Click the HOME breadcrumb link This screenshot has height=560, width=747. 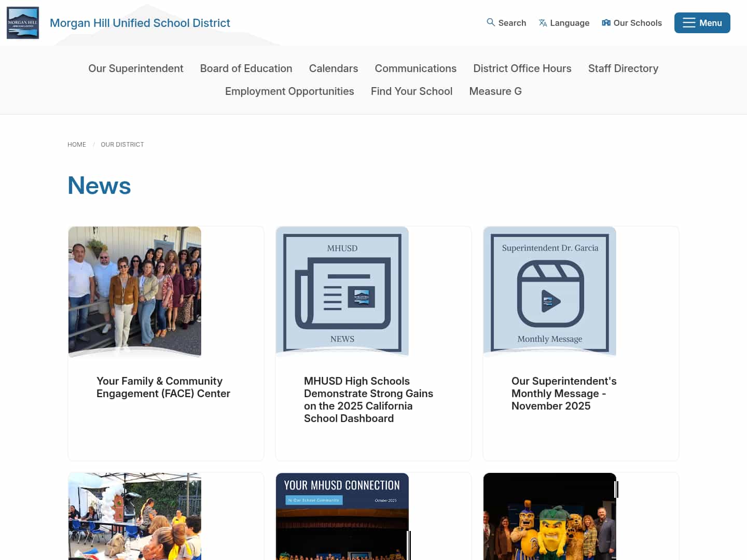pyautogui.click(x=77, y=144)
